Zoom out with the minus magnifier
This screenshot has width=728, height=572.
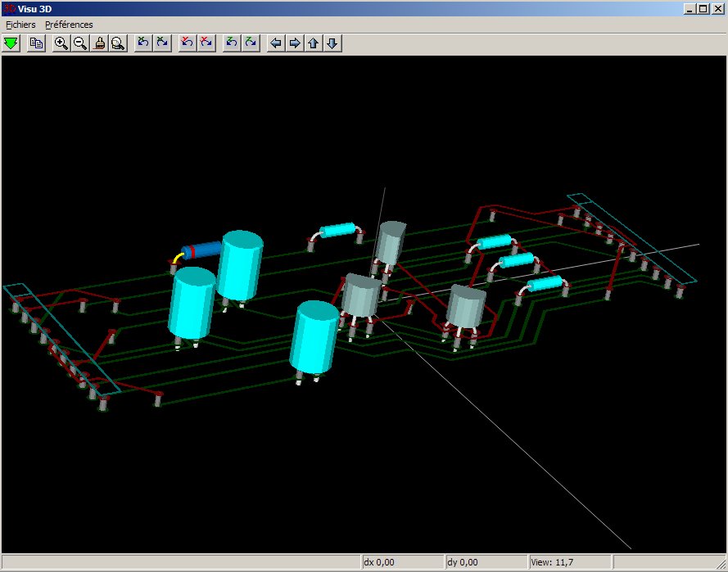(80, 43)
